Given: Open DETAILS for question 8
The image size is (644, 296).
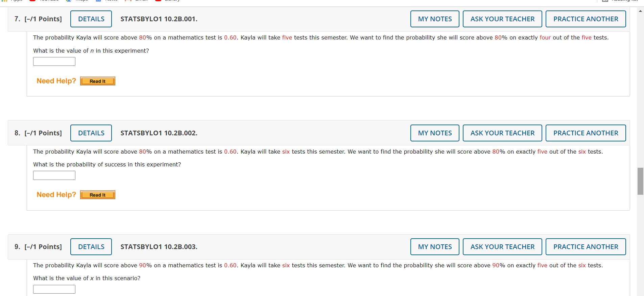Looking at the screenshot, I should [91, 133].
